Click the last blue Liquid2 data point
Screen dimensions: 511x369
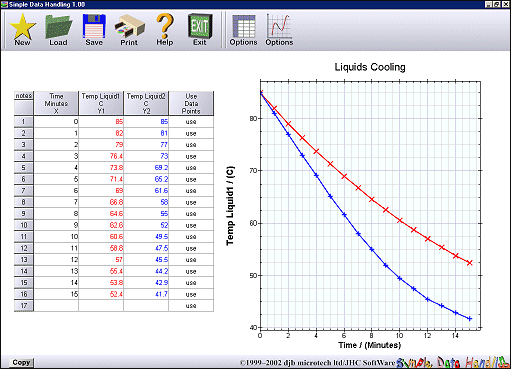coord(470,319)
